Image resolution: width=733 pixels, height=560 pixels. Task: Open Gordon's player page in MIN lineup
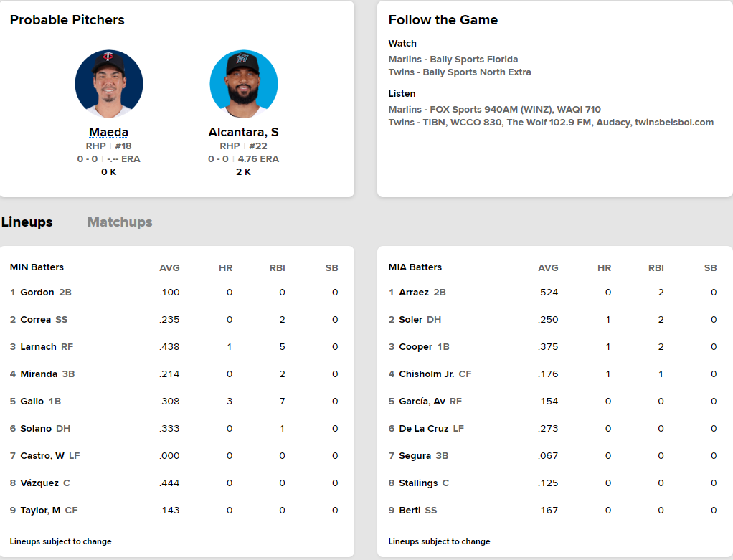point(37,293)
